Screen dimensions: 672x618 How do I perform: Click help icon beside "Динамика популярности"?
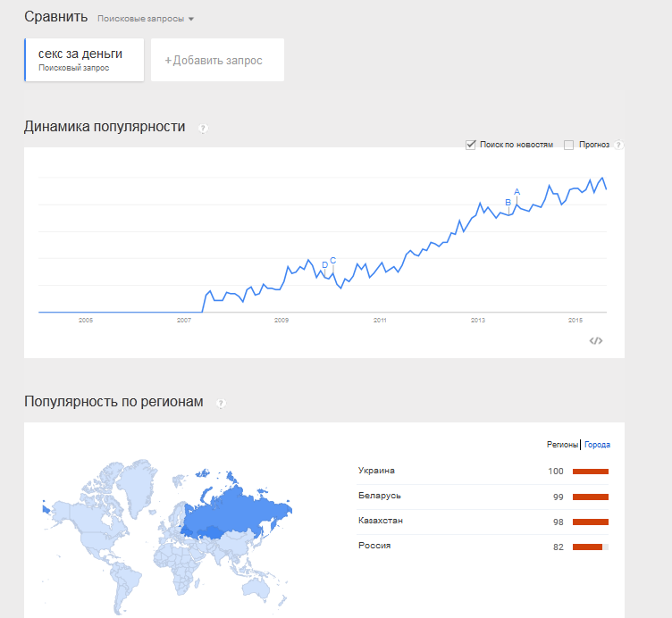(203, 129)
